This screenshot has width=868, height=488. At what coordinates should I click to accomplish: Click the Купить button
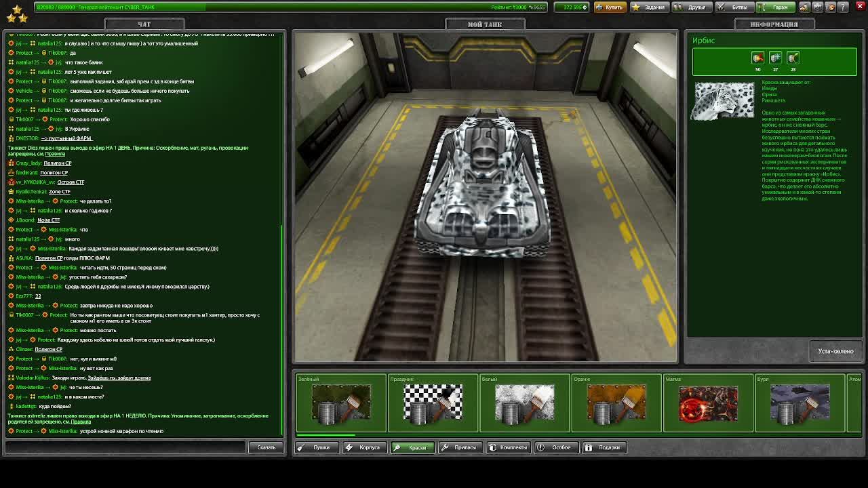click(x=609, y=7)
